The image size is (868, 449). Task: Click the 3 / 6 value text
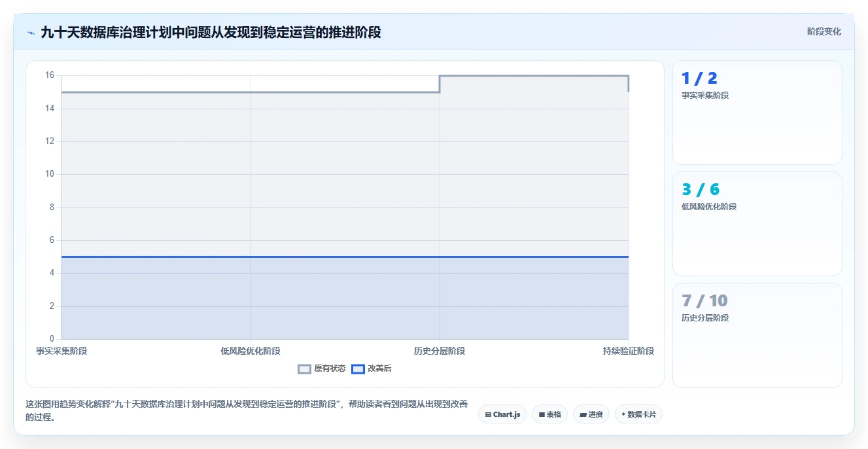click(701, 190)
